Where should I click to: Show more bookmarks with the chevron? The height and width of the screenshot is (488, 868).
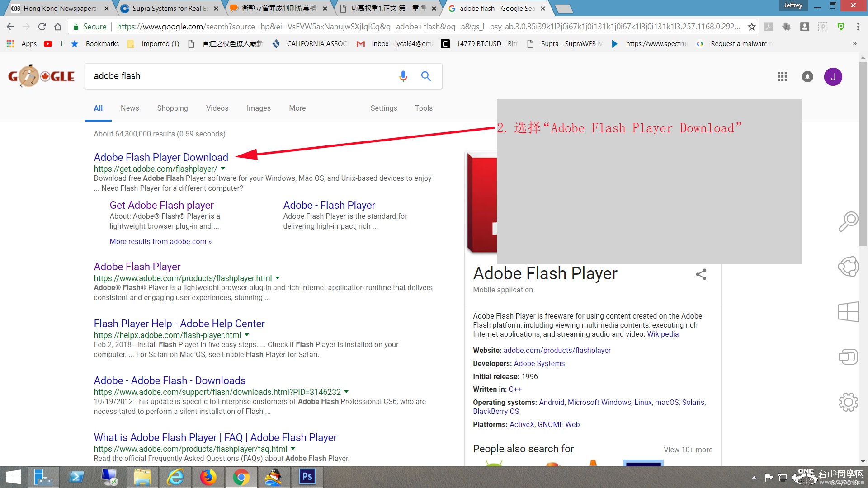coord(854,44)
